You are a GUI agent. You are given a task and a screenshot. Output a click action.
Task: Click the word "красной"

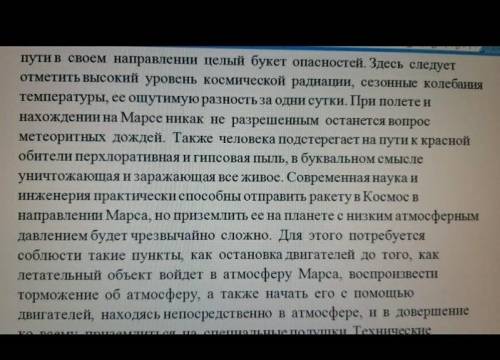pos(446,141)
